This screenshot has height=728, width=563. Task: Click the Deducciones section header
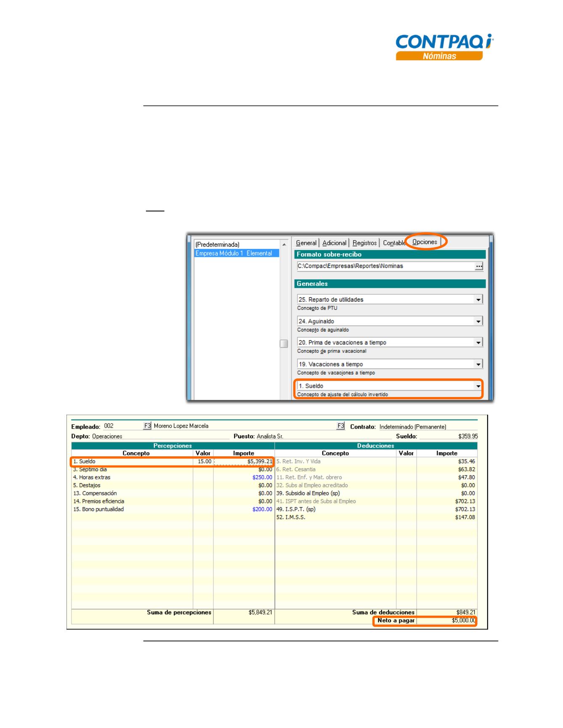pyautogui.click(x=376, y=446)
